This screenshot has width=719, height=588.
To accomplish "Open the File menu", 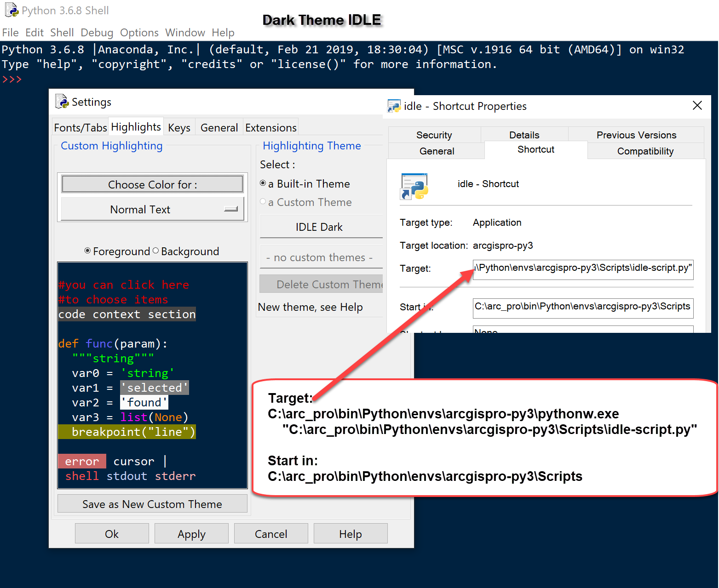I will tap(11, 33).
